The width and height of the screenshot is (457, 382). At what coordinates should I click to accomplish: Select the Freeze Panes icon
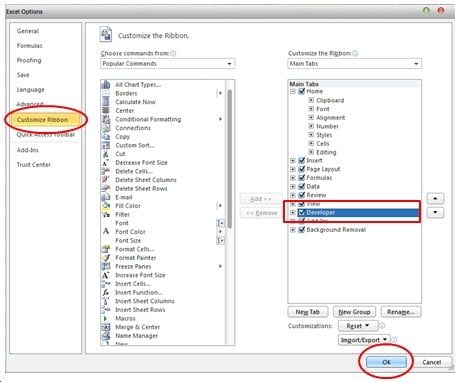(x=106, y=266)
